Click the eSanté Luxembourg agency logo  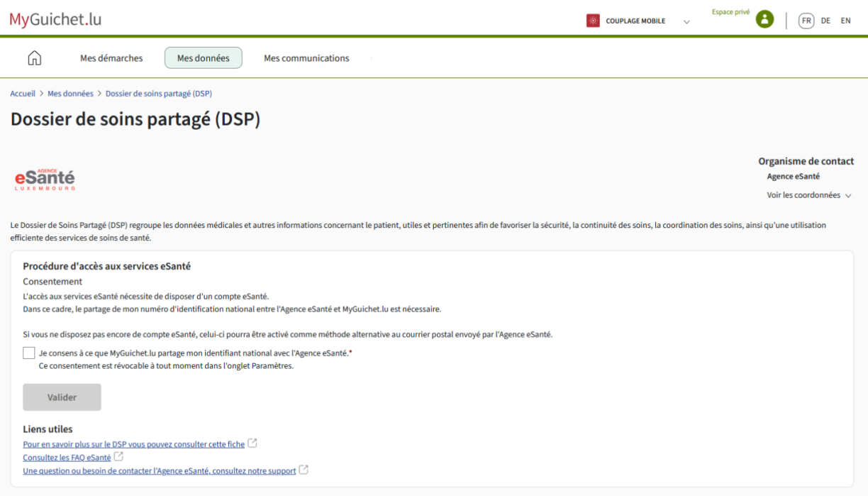click(45, 179)
